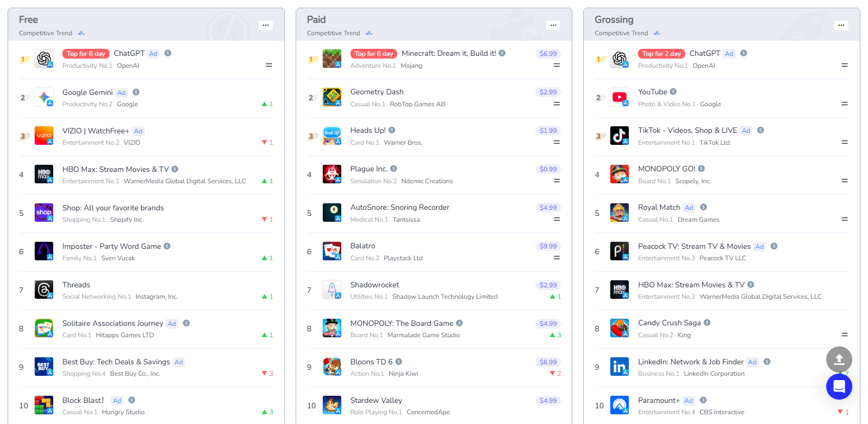Click the $6.99 price tag for Minecraft

click(548, 54)
